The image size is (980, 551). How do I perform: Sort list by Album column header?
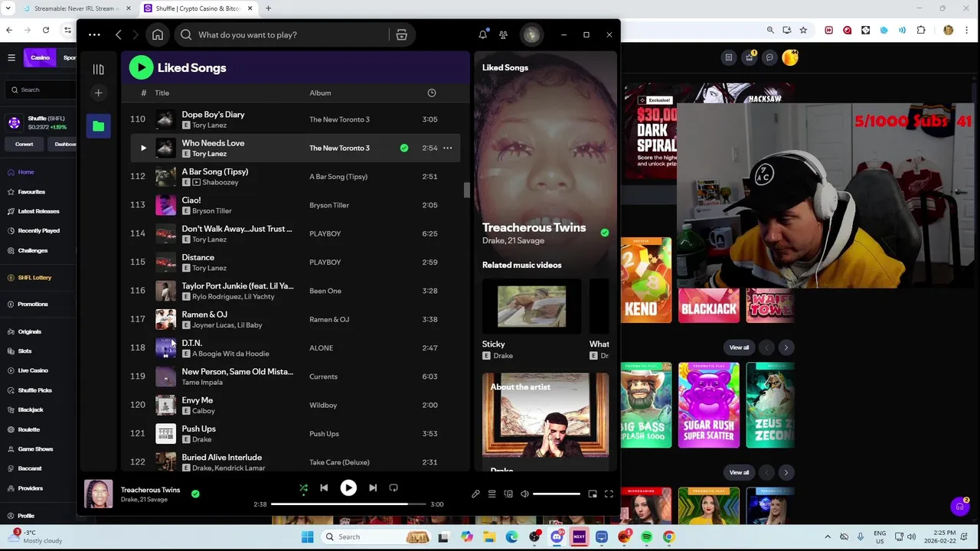320,93
